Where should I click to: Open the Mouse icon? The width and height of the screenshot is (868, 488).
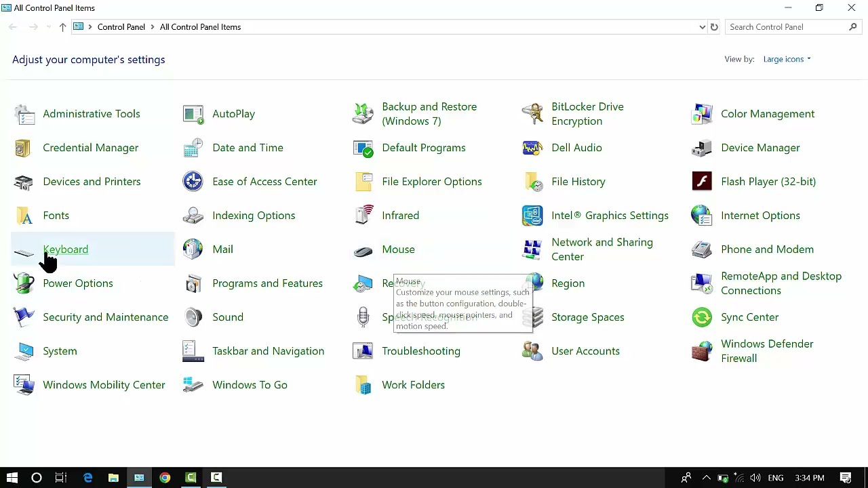point(363,249)
